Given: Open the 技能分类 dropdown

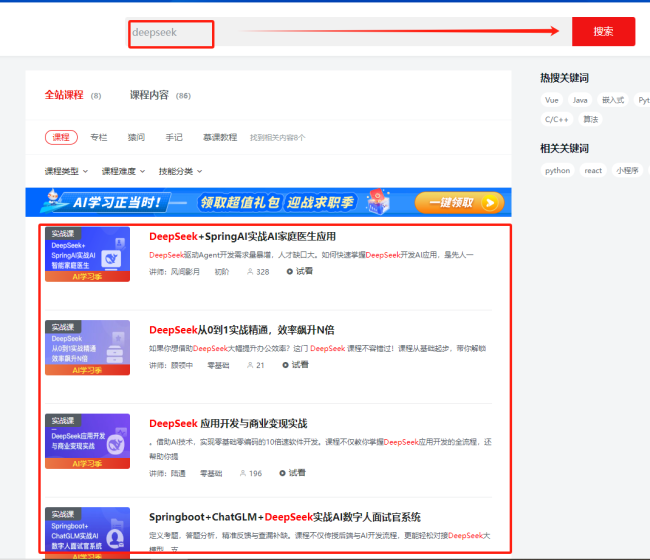Looking at the screenshot, I should point(180,171).
